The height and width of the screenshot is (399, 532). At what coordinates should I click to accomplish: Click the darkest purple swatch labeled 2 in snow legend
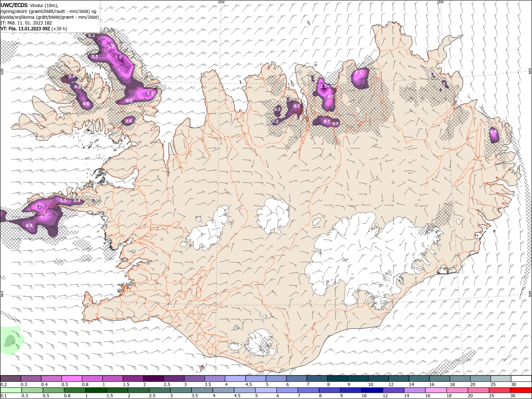pyautogui.click(x=153, y=379)
